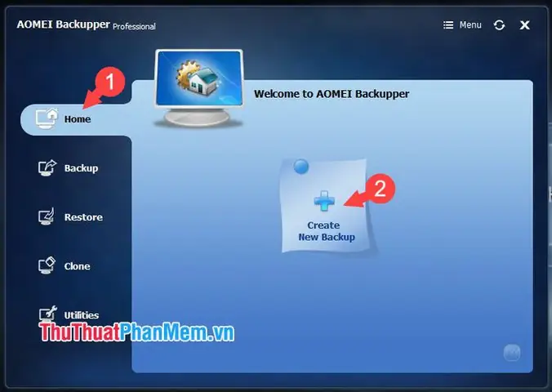Click the blue pushpin on the note
This screenshot has width=552, height=392.
pos(301,167)
